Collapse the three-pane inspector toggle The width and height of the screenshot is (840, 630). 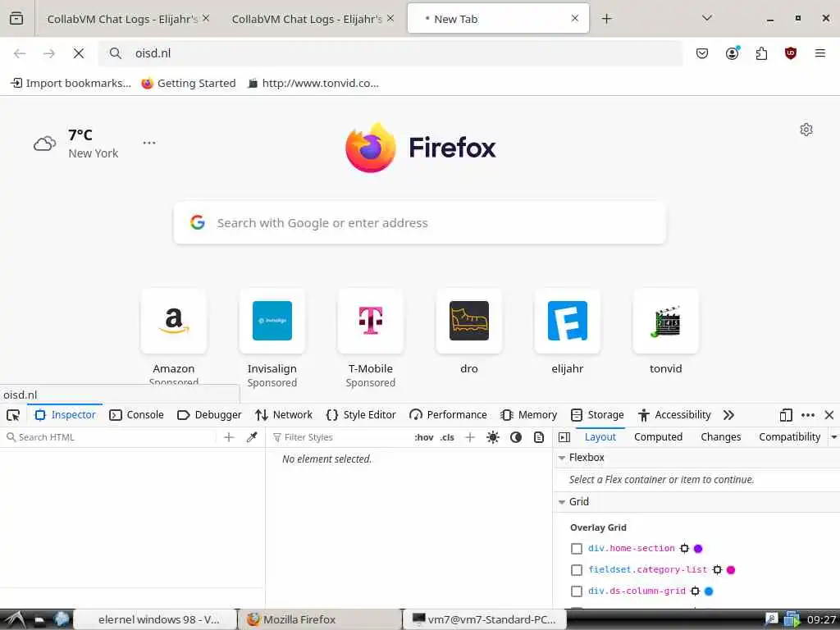(564, 437)
